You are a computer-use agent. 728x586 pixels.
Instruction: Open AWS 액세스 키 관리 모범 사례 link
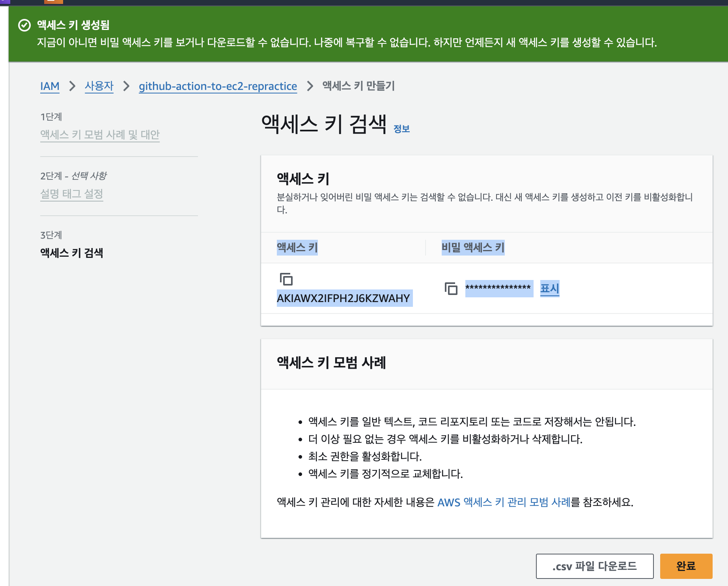pyautogui.click(x=504, y=502)
